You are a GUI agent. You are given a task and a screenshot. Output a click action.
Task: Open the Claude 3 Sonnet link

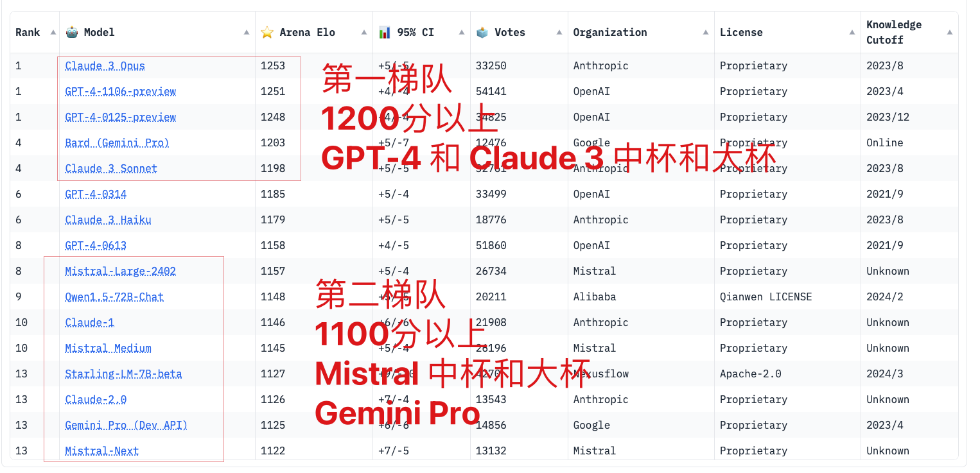[111, 168]
